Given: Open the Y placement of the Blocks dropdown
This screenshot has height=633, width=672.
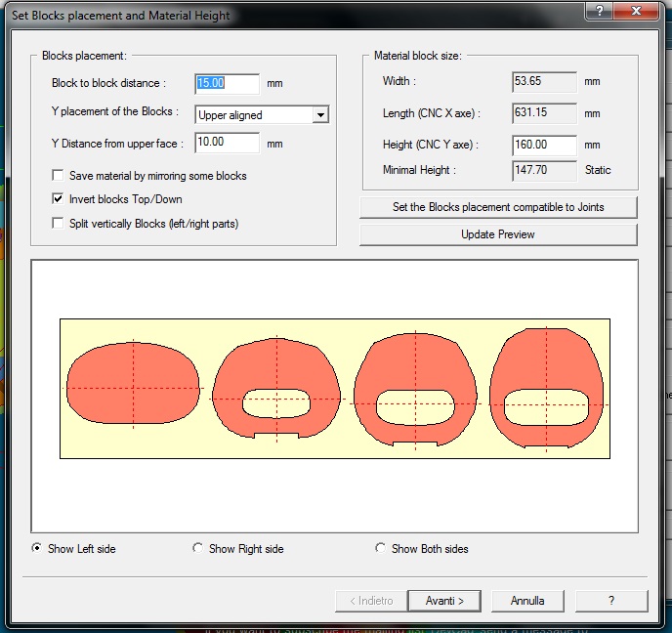Looking at the screenshot, I should 319,115.
